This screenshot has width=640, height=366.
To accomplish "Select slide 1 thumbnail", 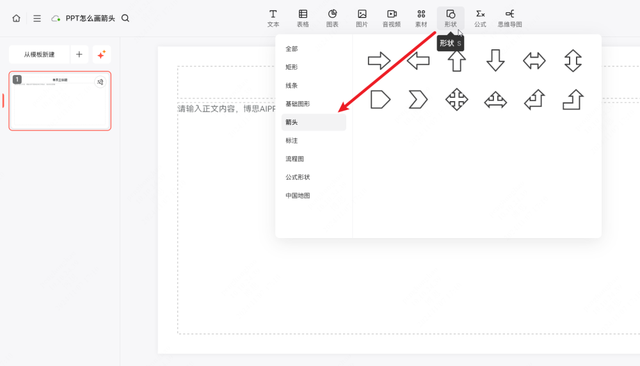I will (60, 101).
